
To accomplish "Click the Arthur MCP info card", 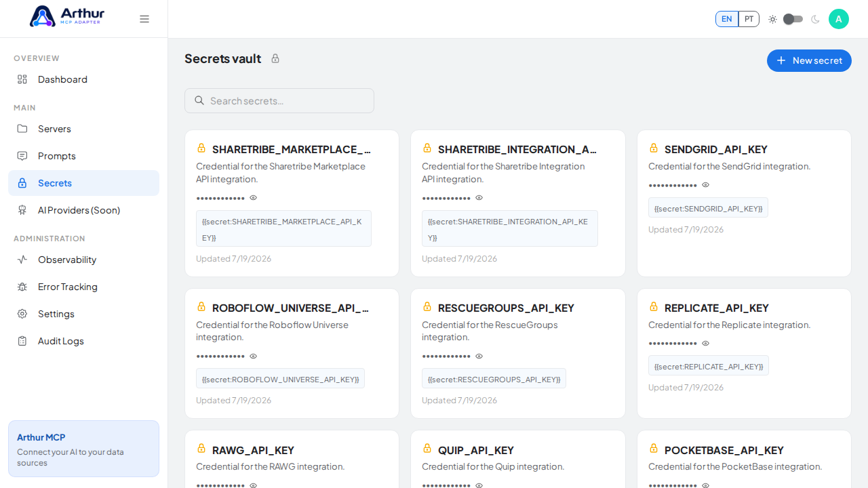I will click(x=83, y=449).
